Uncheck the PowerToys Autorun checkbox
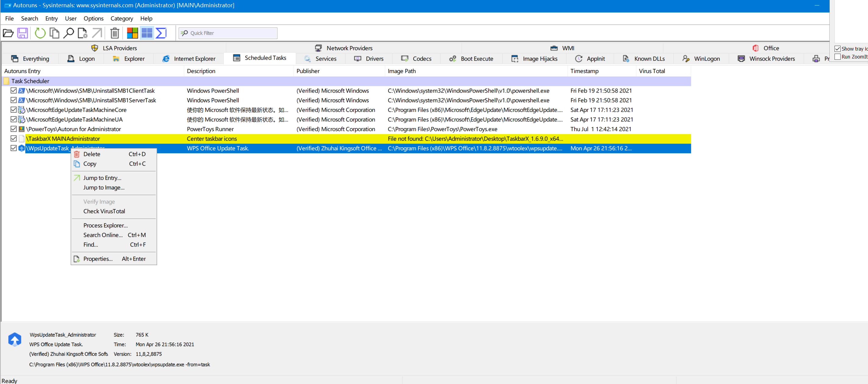Image resolution: width=868 pixels, height=384 pixels. tap(13, 129)
